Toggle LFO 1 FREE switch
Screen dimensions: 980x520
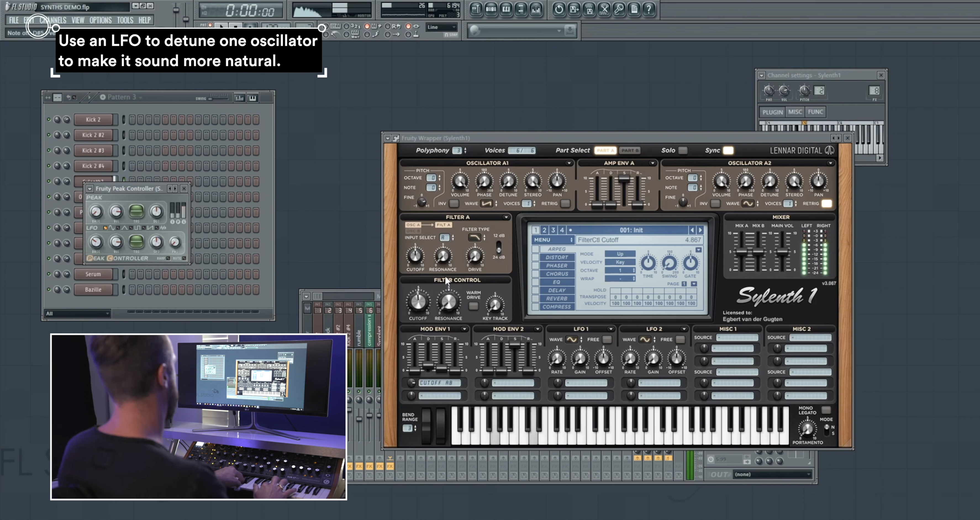607,339
